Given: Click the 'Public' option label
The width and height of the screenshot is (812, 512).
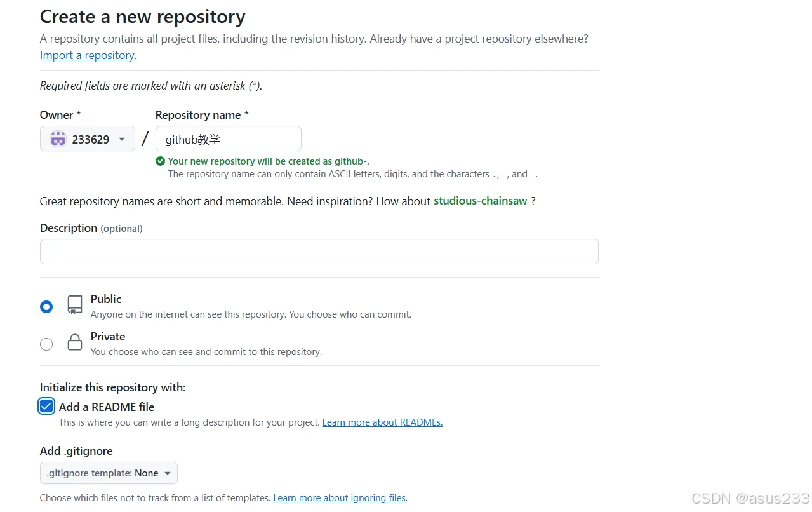Looking at the screenshot, I should [x=106, y=299].
